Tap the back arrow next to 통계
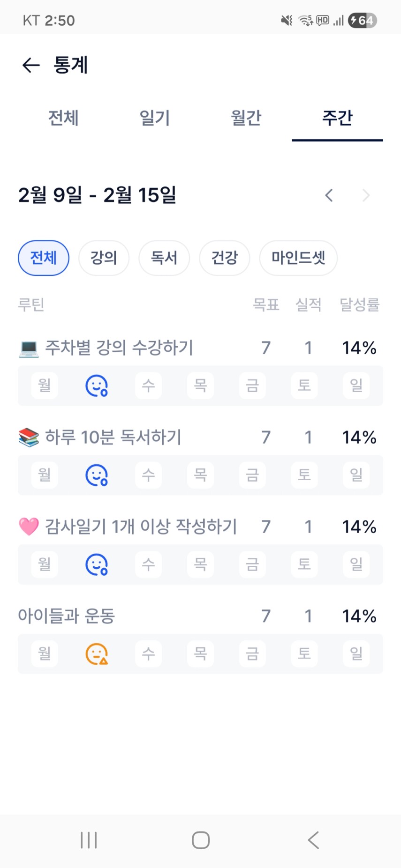Image resolution: width=401 pixels, height=868 pixels. point(31,65)
